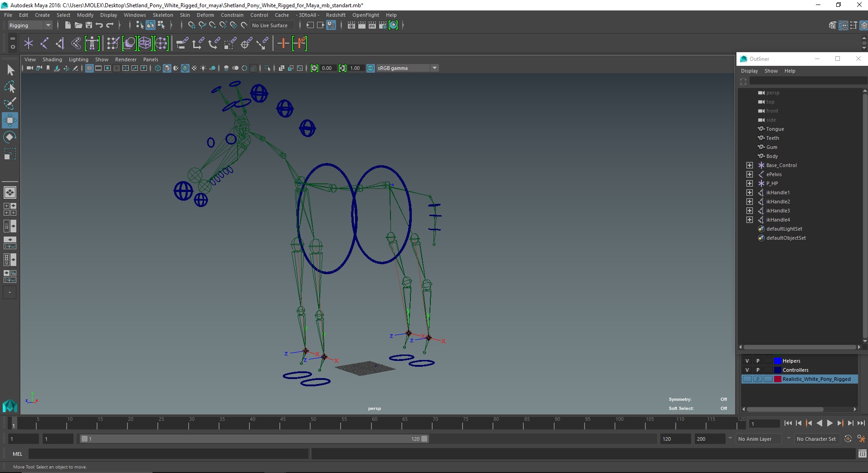Toggle visibility box of Realistic_White_Pony_Rigged layer

coord(747,379)
